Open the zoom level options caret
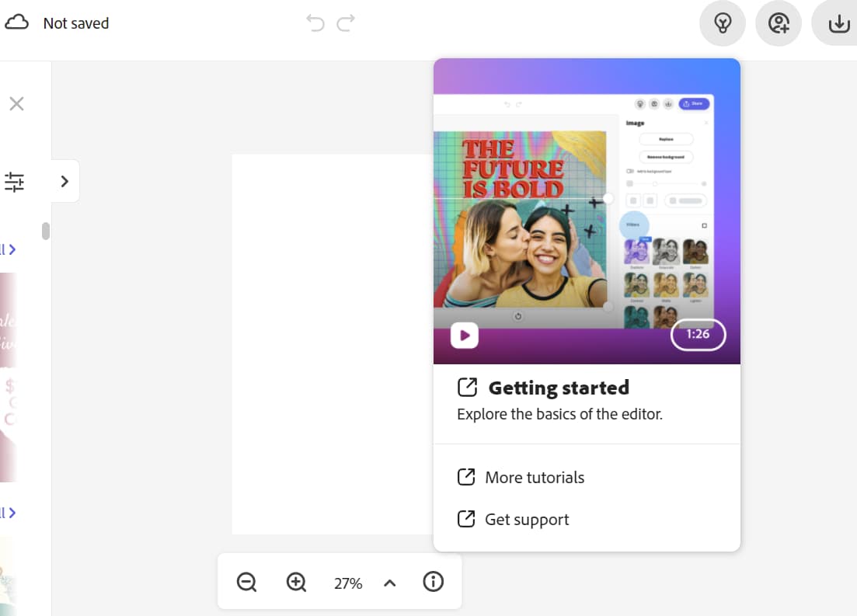This screenshot has height=616, width=857. [390, 583]
